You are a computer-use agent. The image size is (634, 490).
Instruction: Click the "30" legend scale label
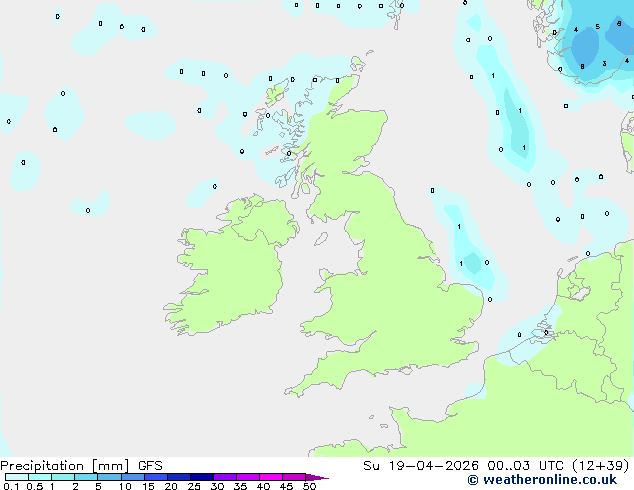217,486
